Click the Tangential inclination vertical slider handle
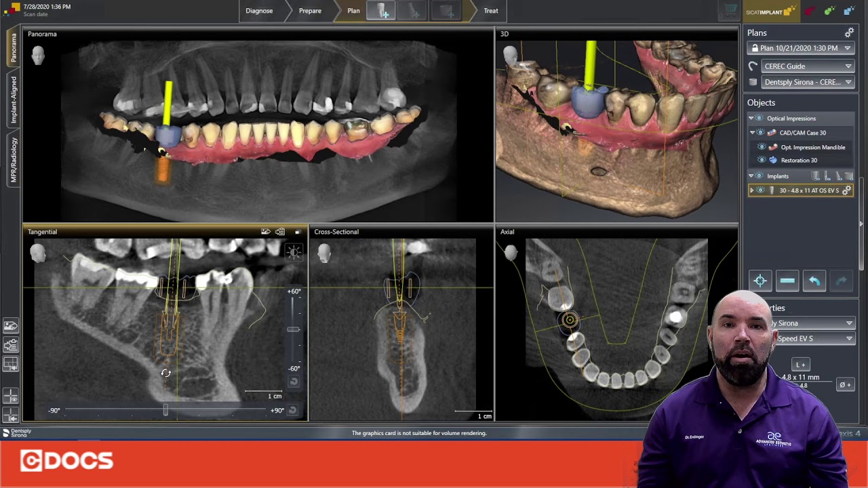 tap(293, 329)
